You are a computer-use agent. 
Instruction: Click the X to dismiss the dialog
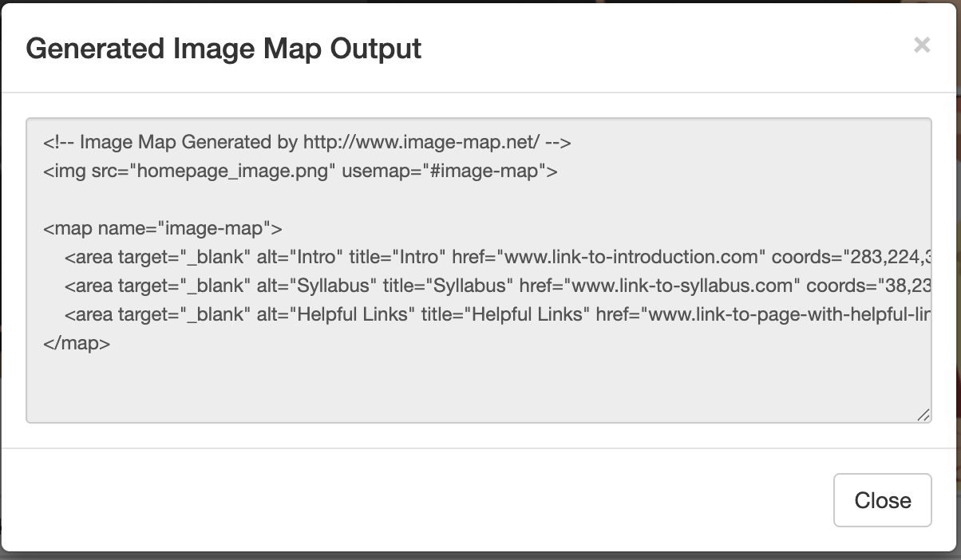click(923, 46)
